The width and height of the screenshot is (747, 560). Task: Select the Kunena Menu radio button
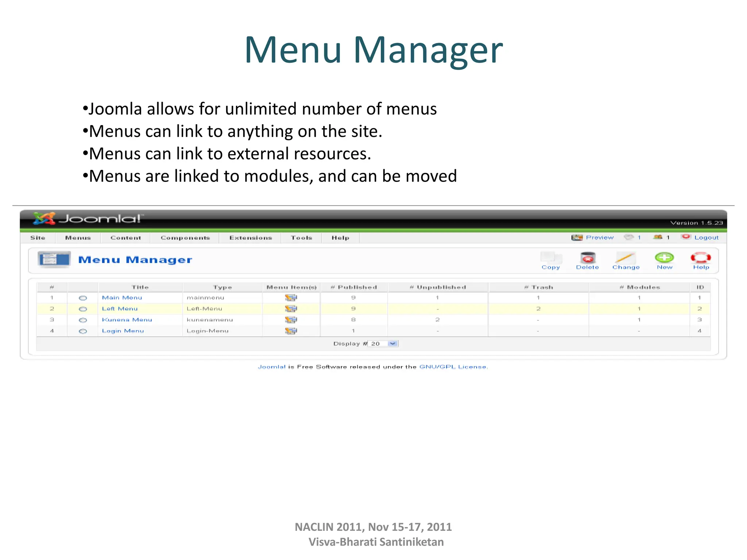point(83,320)
